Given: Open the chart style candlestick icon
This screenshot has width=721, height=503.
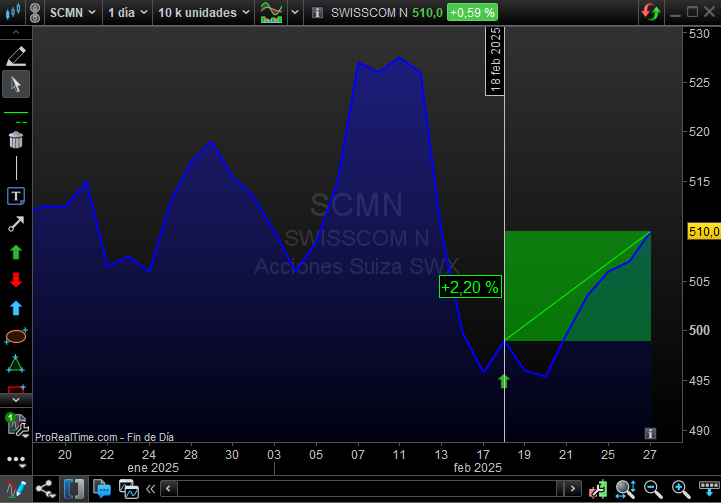Looking at the screenshot, I should (x=13, y=12).
